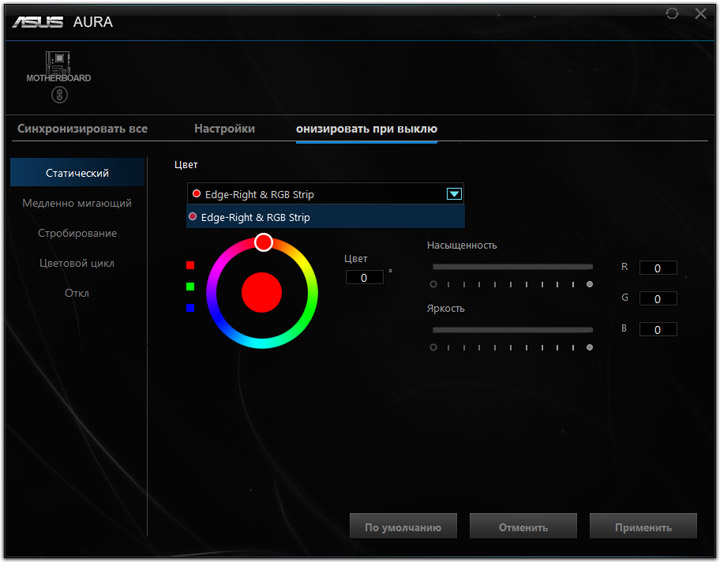Click the R value input field
The width and height of the screenshot is (720, 562).
tap(658, 268)
